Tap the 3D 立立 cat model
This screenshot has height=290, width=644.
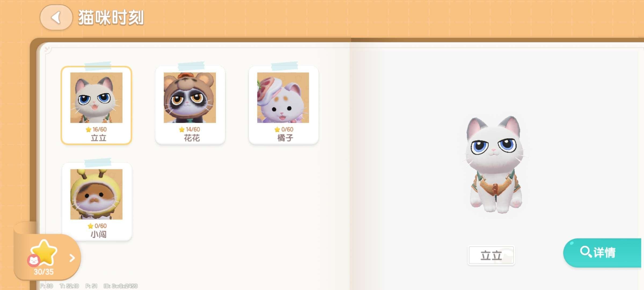click(494, 164)
